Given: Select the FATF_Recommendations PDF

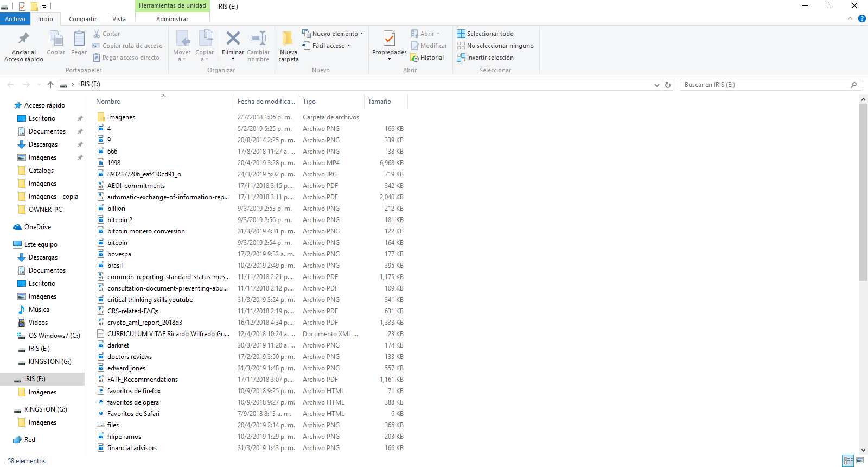Looking at the screenshot, I should pos(143,380).
